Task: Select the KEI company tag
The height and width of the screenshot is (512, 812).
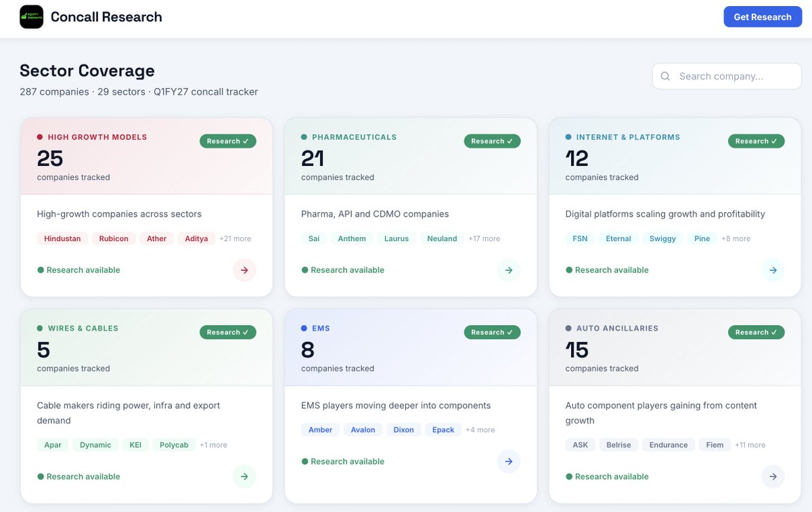Action: click(x=135, y=445)
